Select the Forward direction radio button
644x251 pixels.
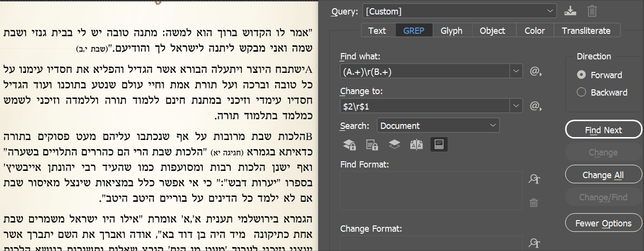[x=582, y=75]
